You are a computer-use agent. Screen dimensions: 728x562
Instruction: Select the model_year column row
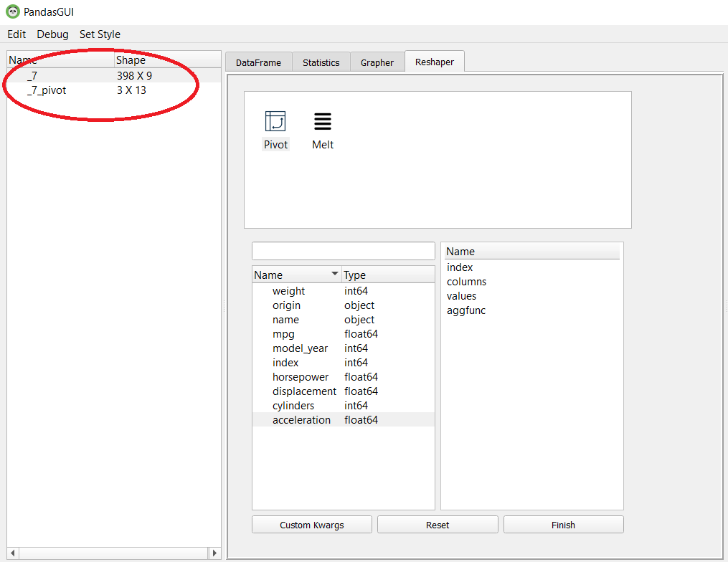point(343,348)
